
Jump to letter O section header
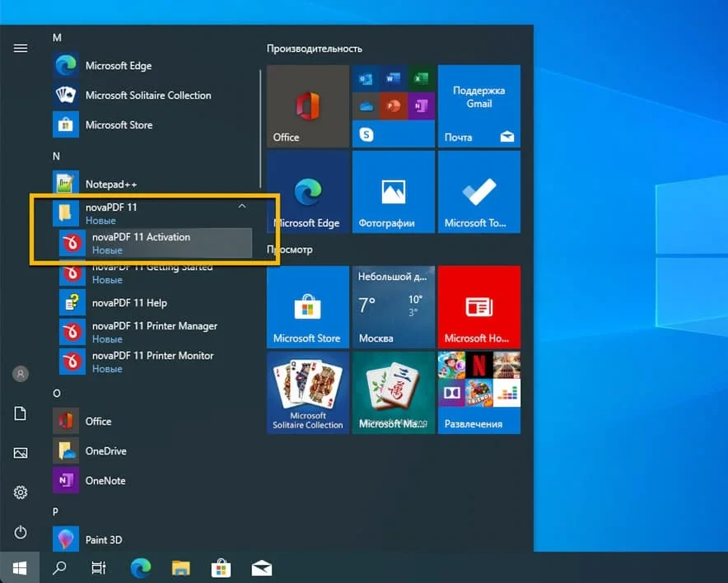pos(56,393)
